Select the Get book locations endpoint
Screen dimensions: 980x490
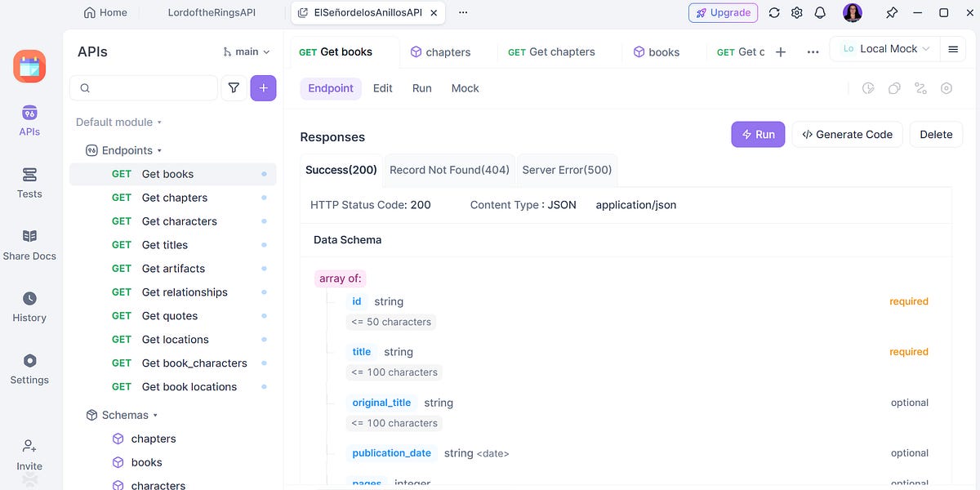(x=173, y=387)
